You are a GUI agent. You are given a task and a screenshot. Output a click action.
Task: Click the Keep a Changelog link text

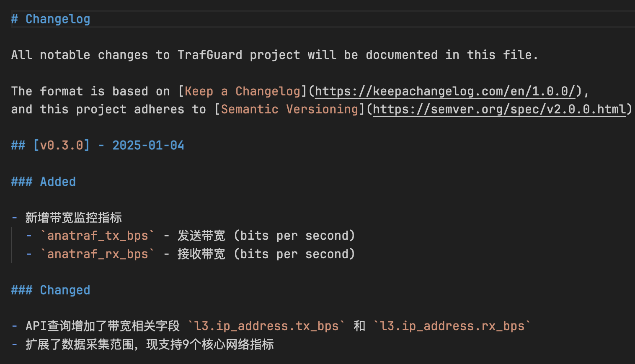(243, 91)
